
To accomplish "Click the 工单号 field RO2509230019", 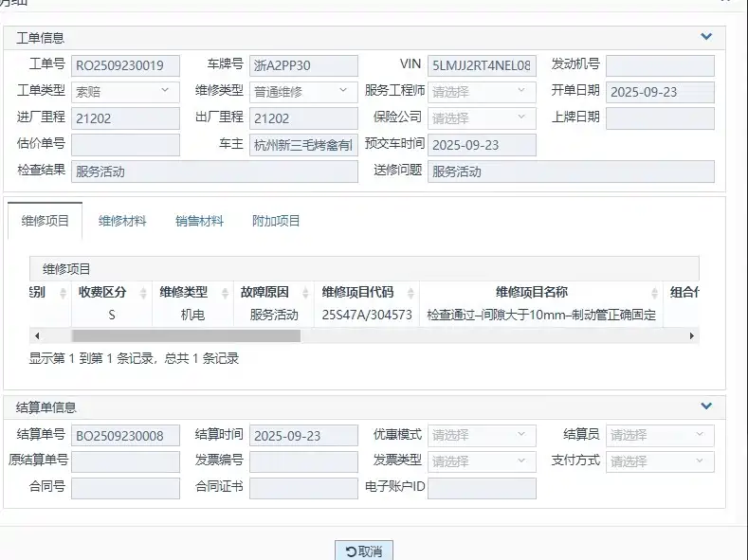I will pos(125,65).
